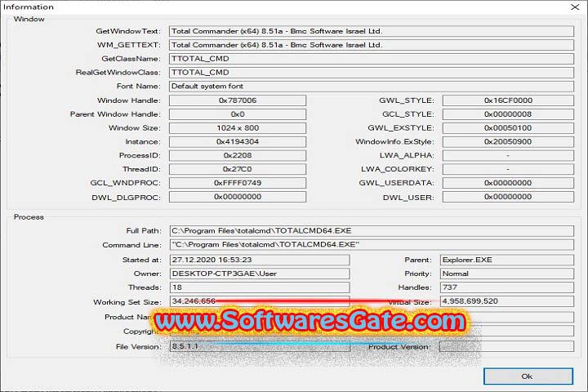Click the ProcessID value 0x2208
This screenshot has width=588, height=392.
238,155
